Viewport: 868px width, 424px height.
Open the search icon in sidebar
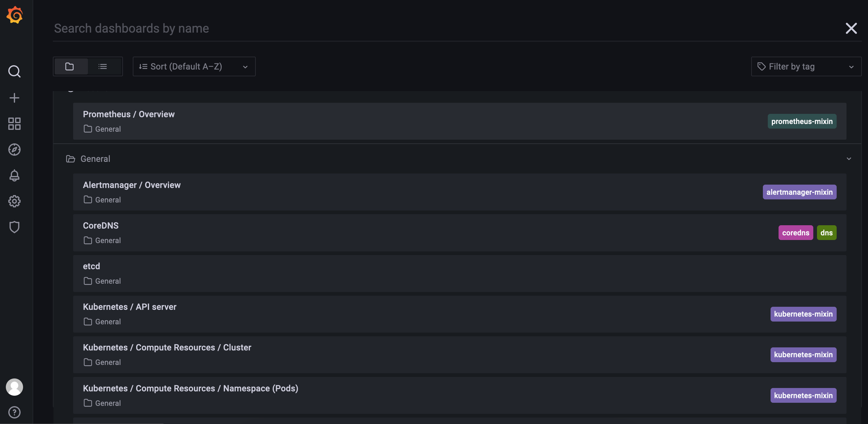click(14, 71)
